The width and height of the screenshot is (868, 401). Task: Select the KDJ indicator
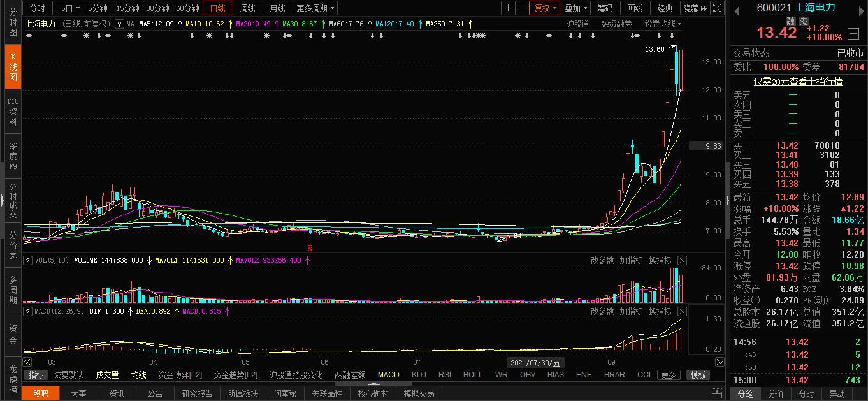coord(419,375)
